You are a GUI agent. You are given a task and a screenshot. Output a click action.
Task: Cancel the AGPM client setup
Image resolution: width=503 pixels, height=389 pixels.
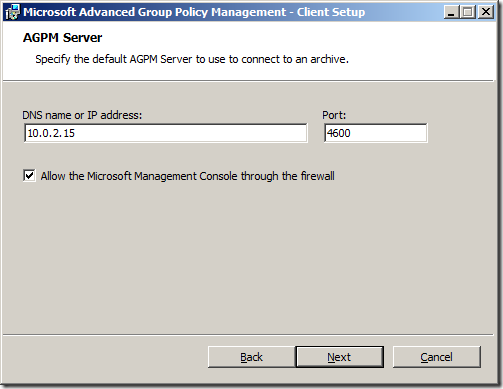[x=437, y=357]
